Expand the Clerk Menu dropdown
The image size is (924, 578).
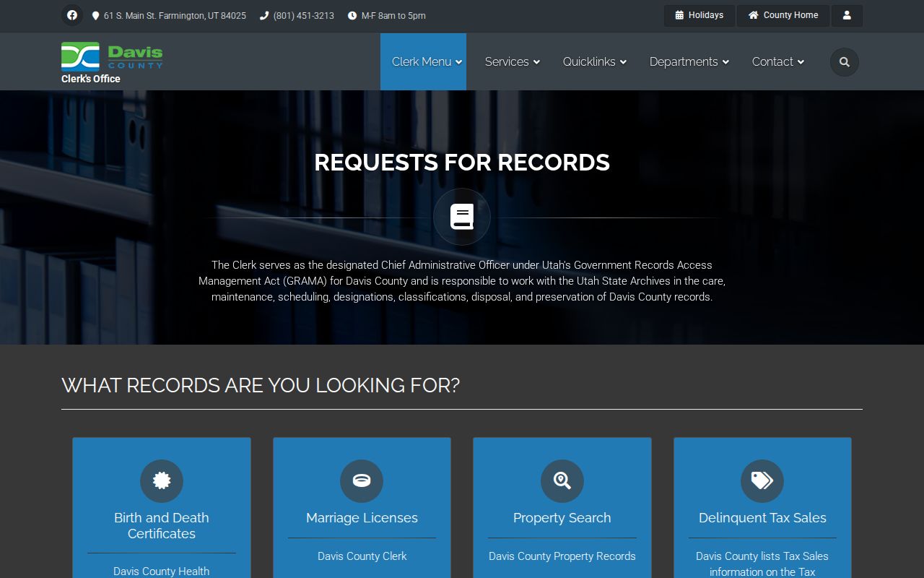click(x=423, y=62)
